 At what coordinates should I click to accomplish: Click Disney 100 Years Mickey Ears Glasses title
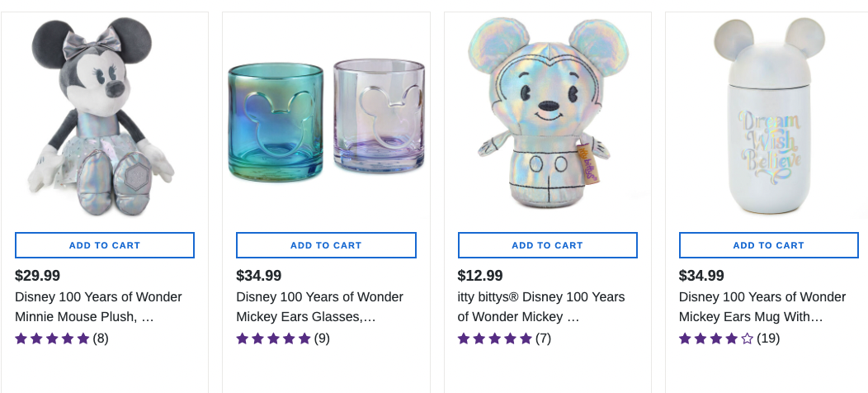point(319,306)
